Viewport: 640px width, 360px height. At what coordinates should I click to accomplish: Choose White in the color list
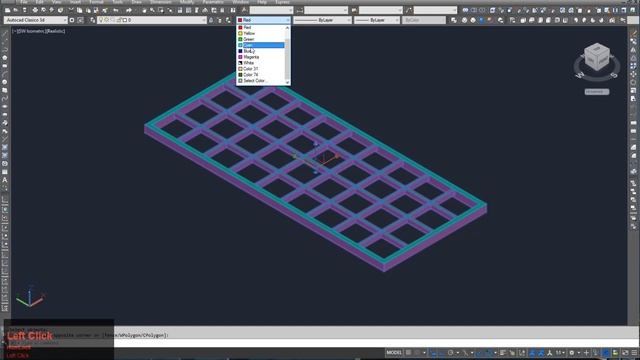coord(261,63)
